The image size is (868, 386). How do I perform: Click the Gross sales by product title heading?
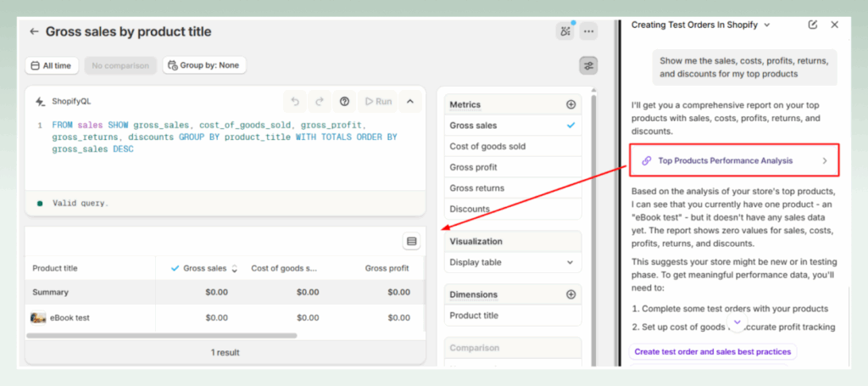129,31
